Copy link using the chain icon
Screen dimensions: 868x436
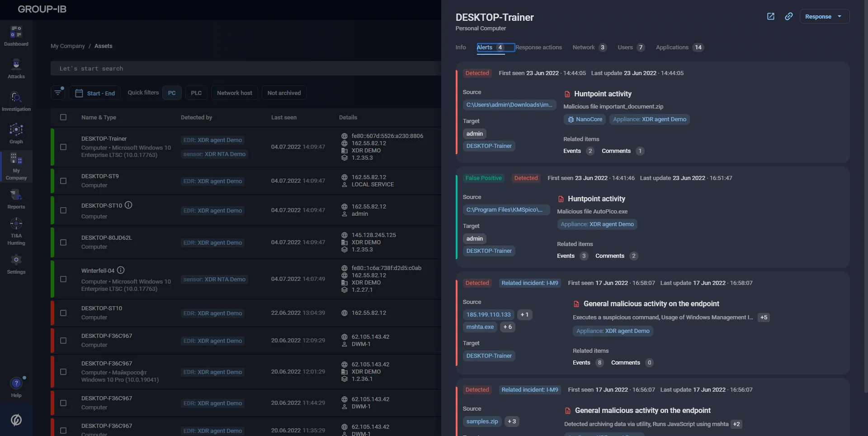point(789,16)
